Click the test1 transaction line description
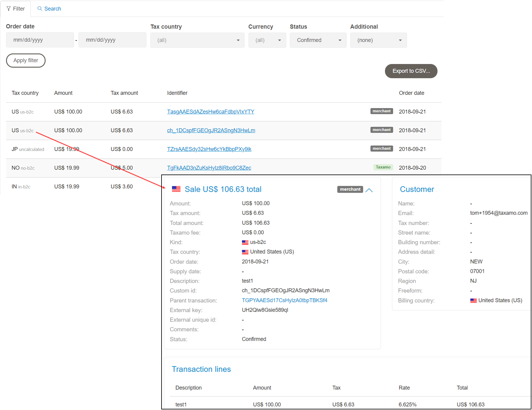 pos(181,405)
